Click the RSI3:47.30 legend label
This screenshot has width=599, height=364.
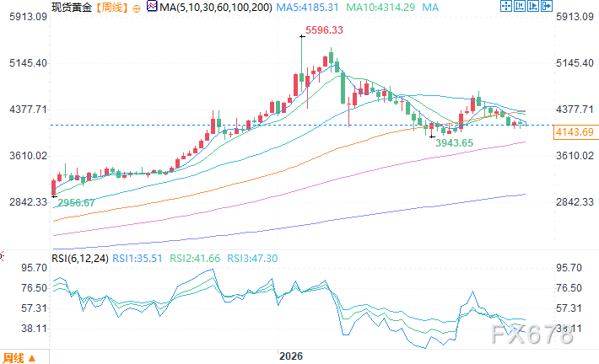tap(252, 259)
